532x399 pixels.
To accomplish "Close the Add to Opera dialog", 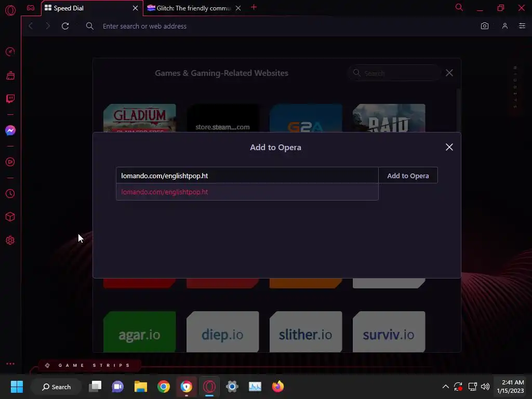I will 449,147.
